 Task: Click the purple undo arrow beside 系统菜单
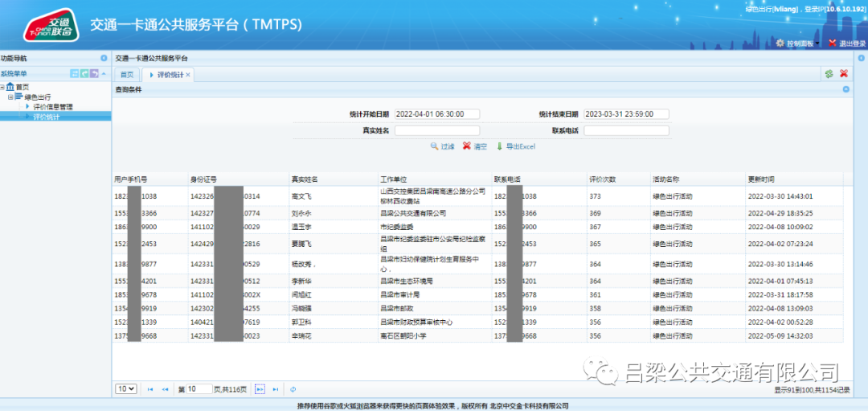coord(95,74)
